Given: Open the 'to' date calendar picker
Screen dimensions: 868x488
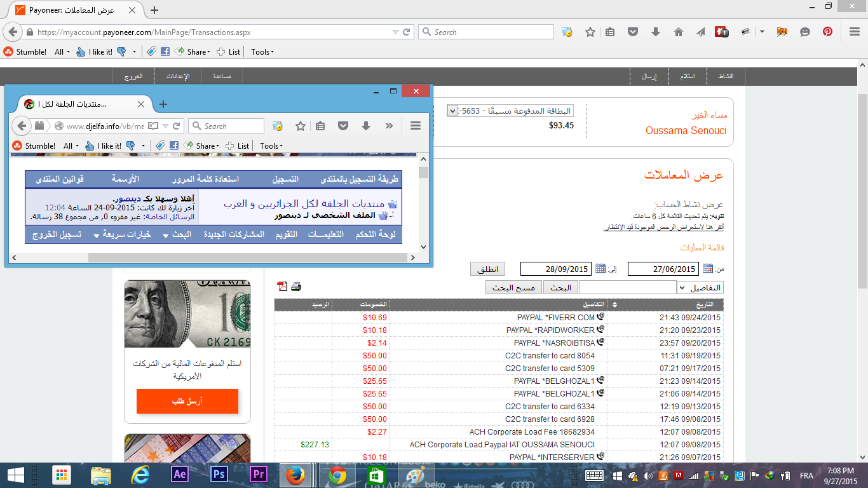Looking at the screenshot, I should [x=600, y=269].
